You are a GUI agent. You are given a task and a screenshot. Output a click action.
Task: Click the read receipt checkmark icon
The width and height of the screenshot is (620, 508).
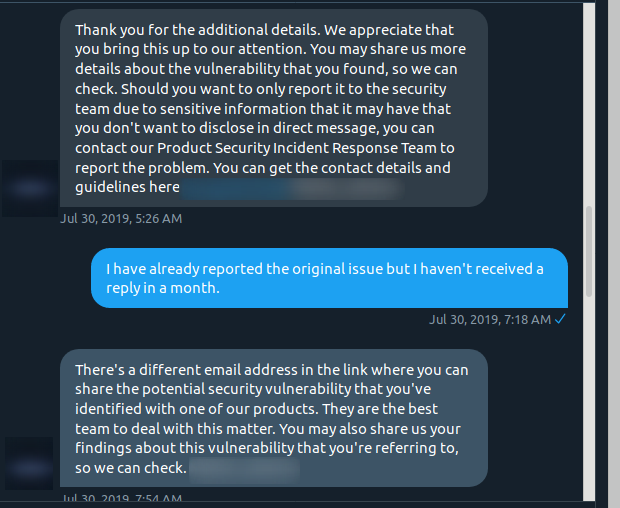(x=560, y=319)
